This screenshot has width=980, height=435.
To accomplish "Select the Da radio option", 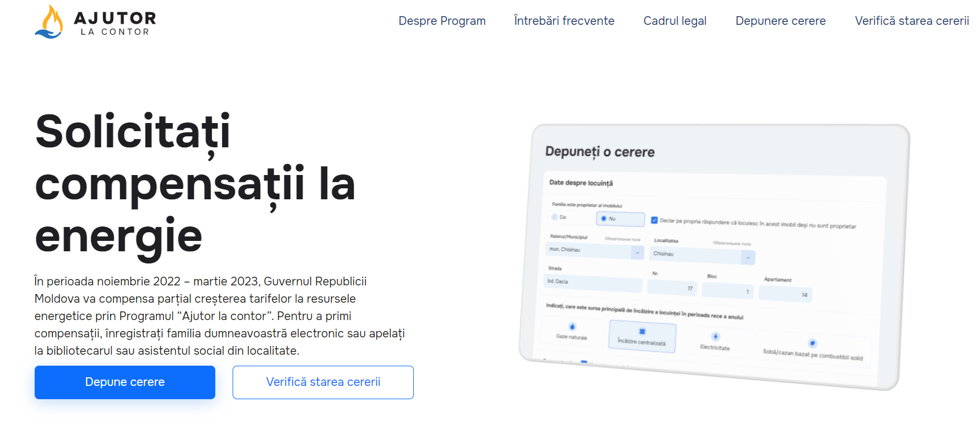I will [x=555, y=217].
